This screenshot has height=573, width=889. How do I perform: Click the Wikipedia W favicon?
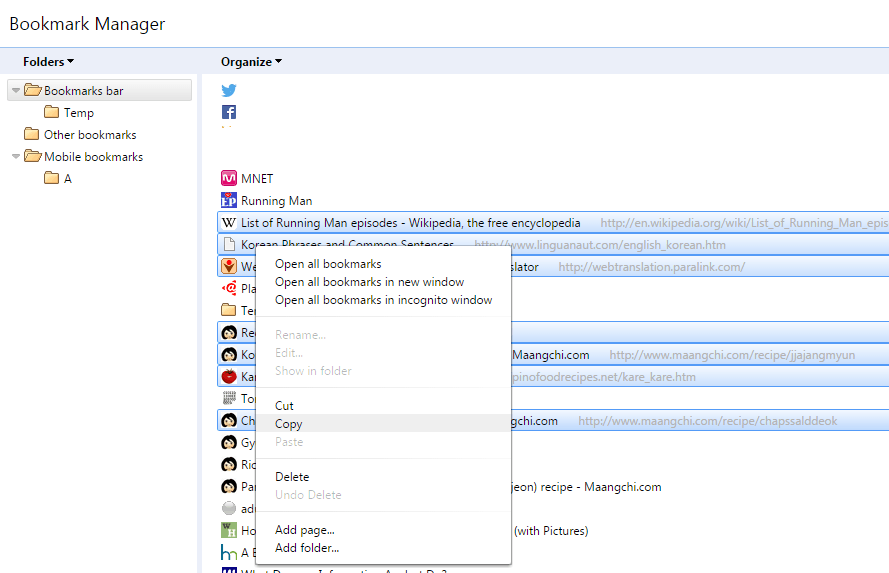click(x=229, y=223)
